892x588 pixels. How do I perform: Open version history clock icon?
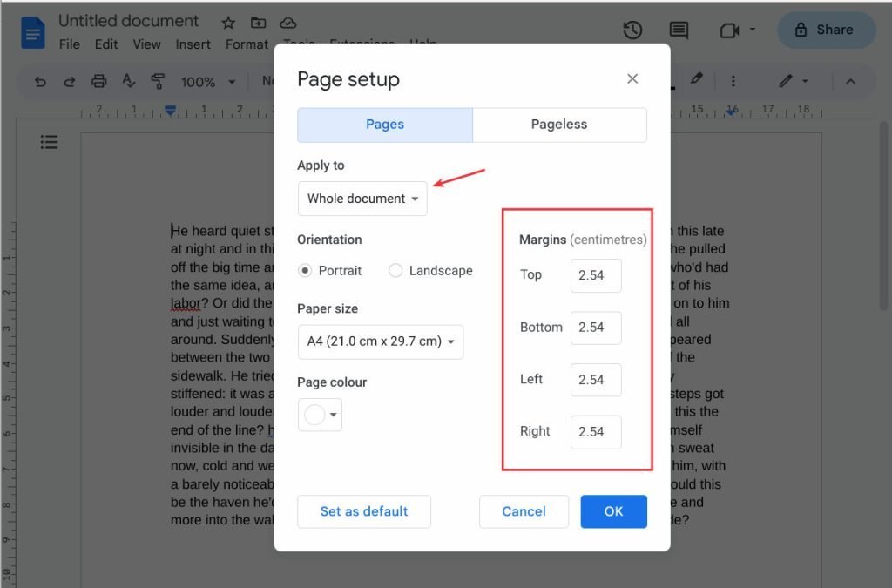(x=632, y=30)
